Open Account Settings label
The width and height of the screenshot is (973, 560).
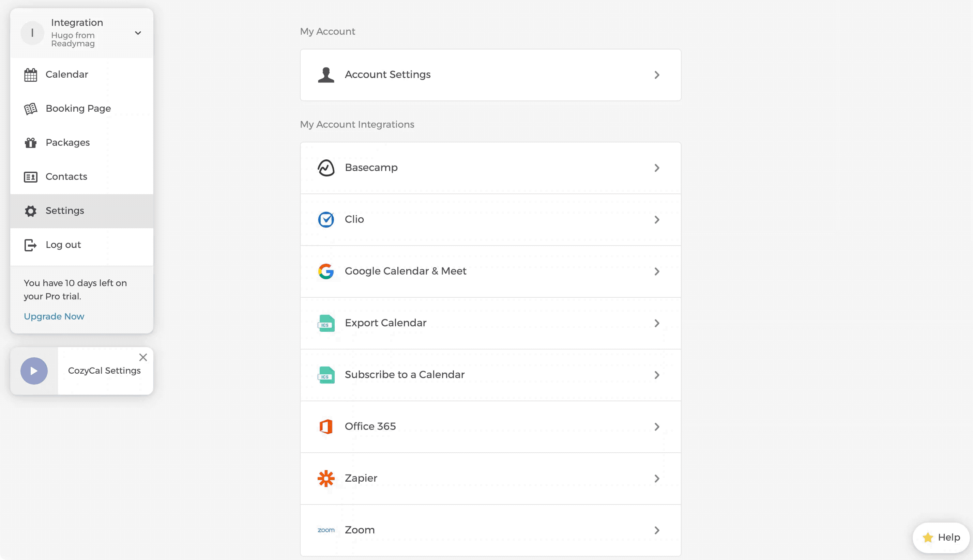[x=387, y=75]
